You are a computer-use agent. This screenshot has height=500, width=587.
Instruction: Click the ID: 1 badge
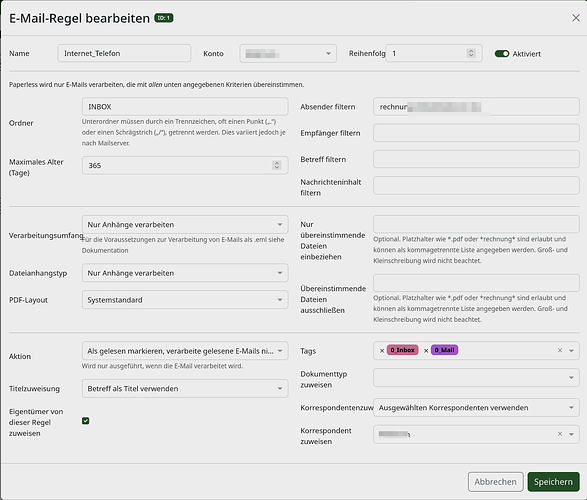pos(164,18)
